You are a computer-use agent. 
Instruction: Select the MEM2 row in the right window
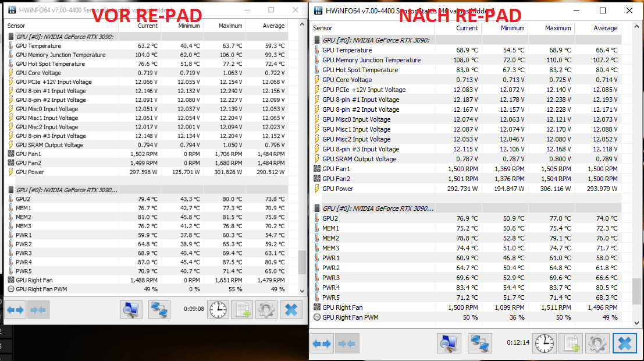466,239
